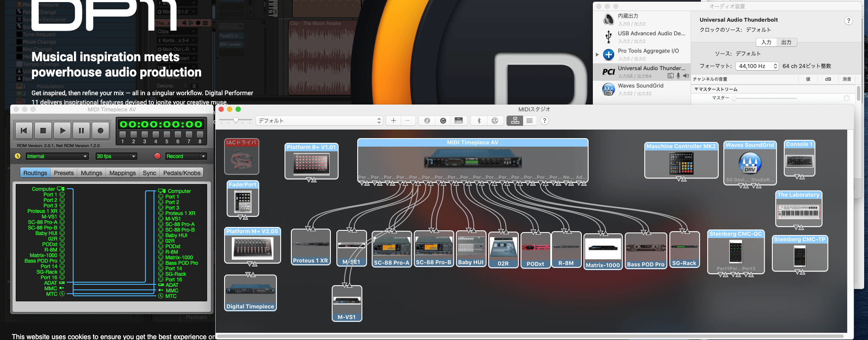Select the Digital Timepiece device
The width and height of the screenshot is (868, 340).
[250, 293]
